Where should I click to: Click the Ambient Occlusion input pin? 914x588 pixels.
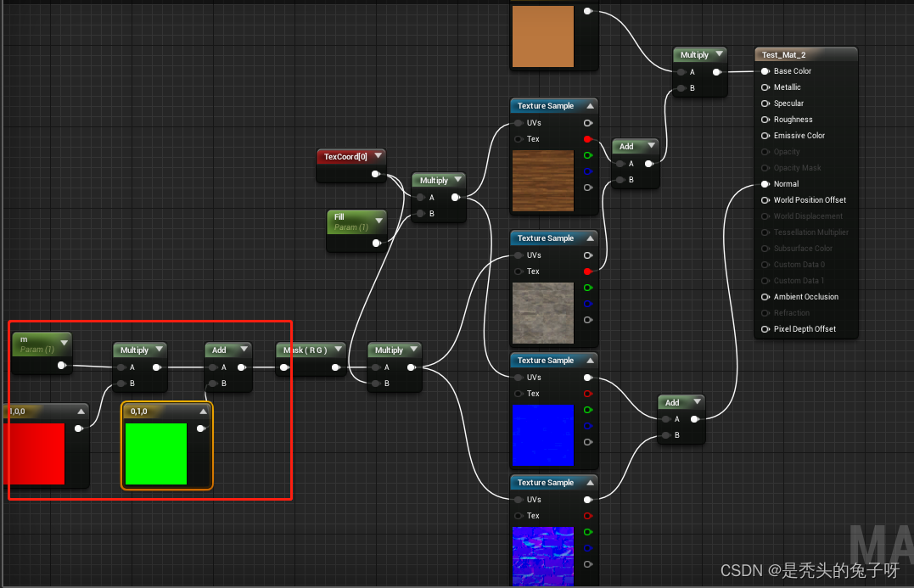point(765,297)
